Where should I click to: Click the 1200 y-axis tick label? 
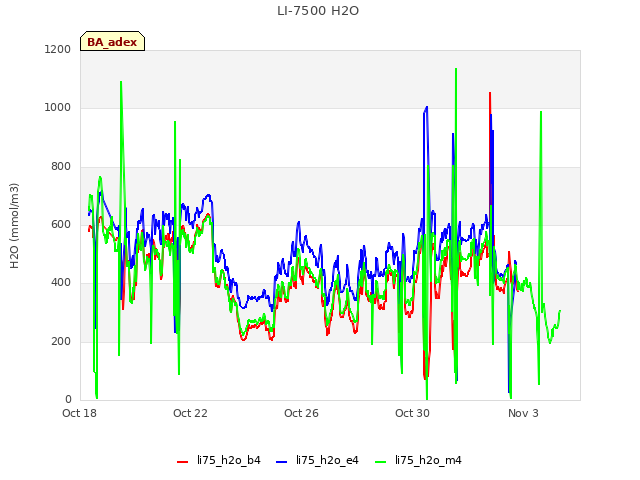tap(58, 49)
